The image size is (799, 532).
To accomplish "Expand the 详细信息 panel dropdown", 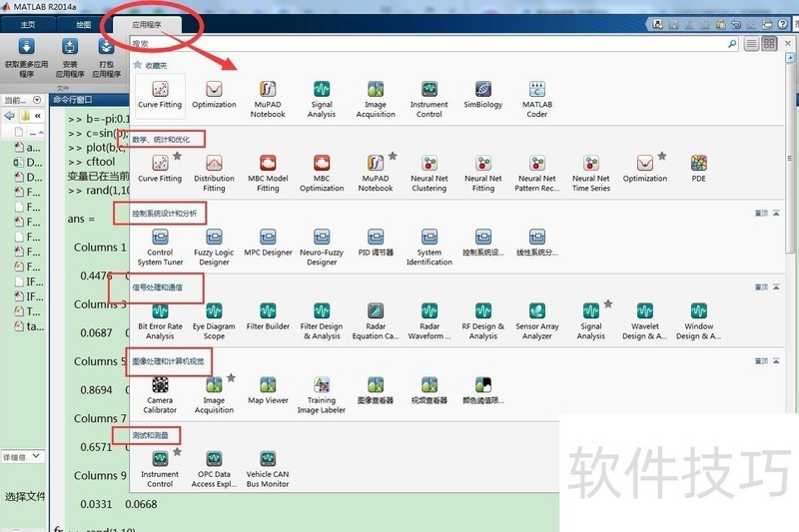I will click(x=36, y=457).
